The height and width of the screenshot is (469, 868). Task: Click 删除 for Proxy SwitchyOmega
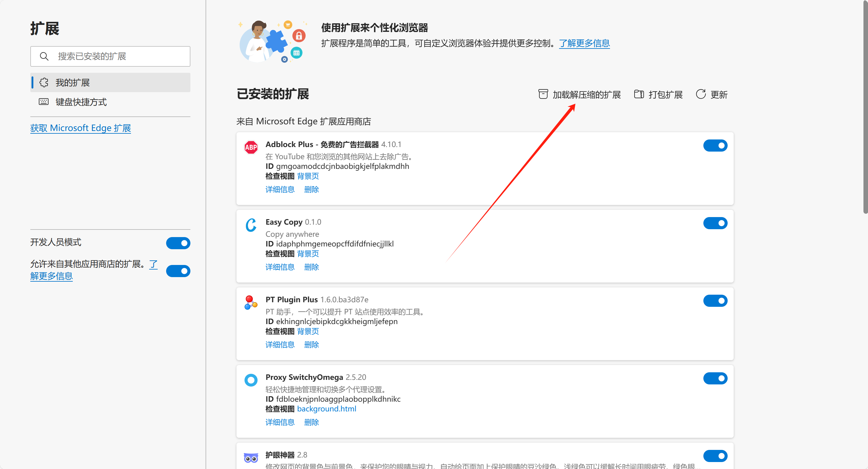311,422
